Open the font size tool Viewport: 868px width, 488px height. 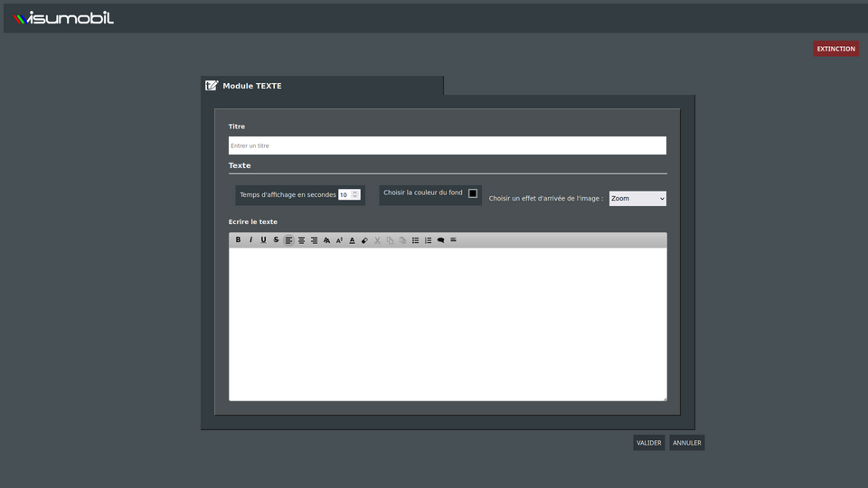click(340, 240)
